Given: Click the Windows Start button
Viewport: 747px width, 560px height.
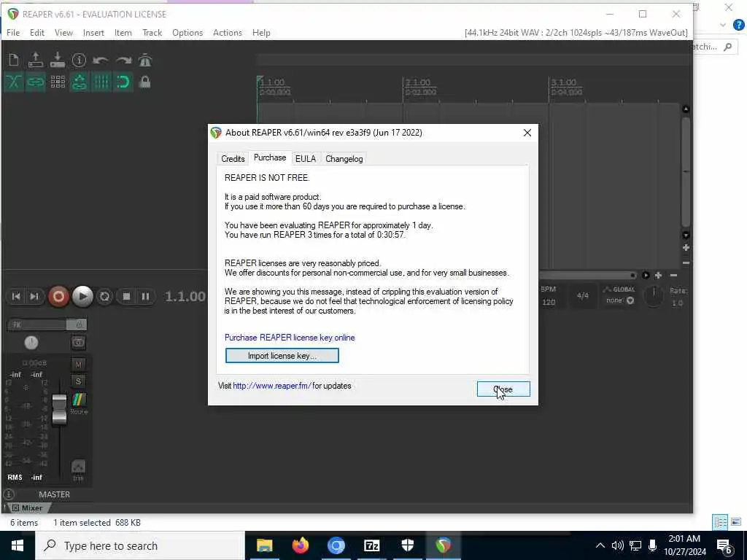Looking at the screenshot, I should tap(18, 545).
